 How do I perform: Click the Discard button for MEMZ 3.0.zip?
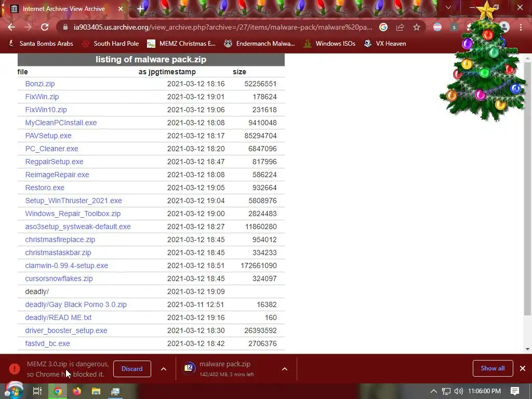coord(132,369)
